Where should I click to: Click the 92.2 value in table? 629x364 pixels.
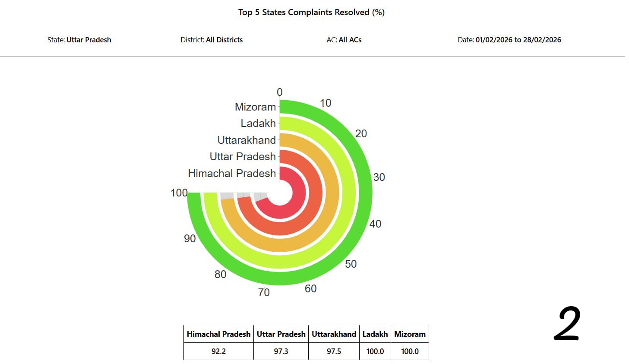click(218, 351)
